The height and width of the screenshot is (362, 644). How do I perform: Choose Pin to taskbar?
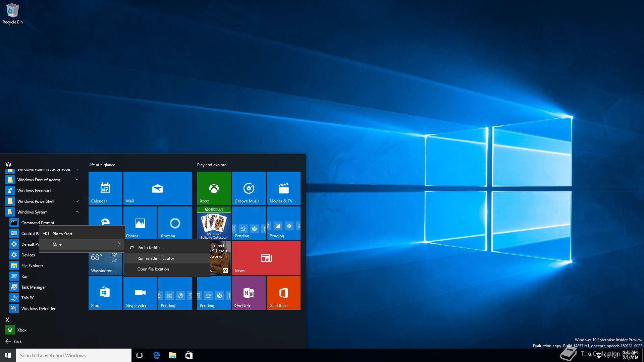[167, 247]
